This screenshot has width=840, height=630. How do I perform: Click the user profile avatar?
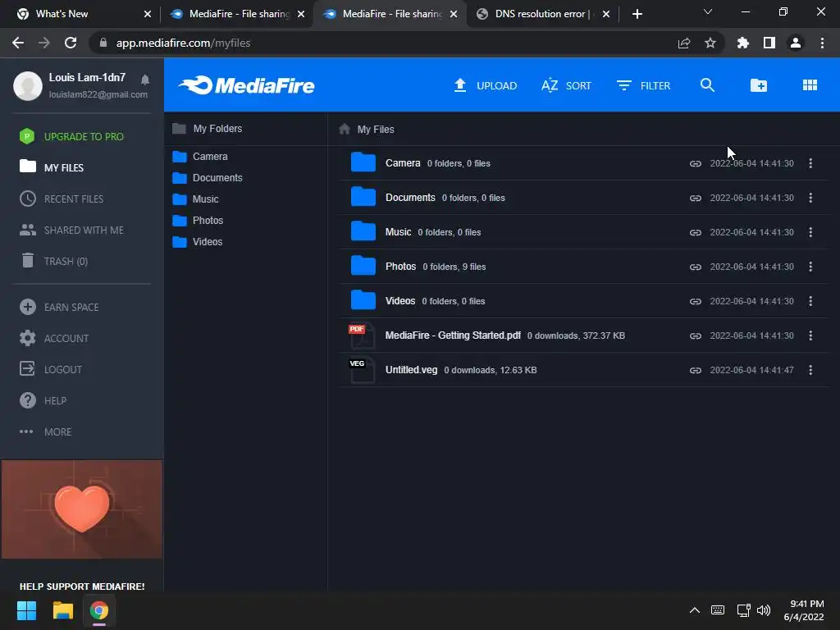click(x=28, y=85)
